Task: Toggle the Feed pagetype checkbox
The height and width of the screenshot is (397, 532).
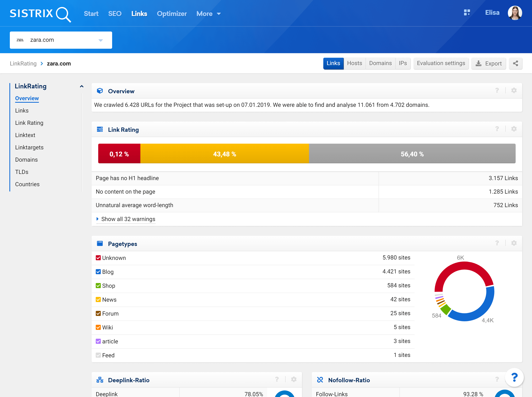Action: point(98,355)
